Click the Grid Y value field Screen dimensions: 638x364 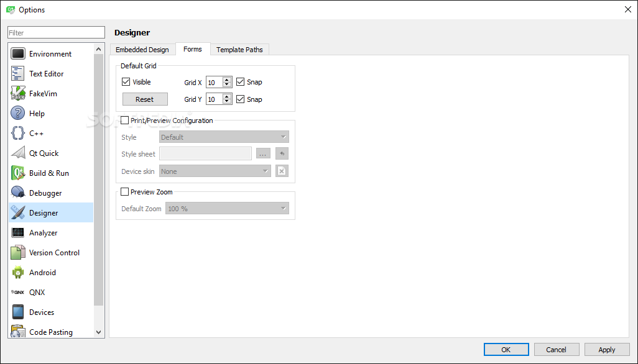pyautogui.click(x=215, y=99)
